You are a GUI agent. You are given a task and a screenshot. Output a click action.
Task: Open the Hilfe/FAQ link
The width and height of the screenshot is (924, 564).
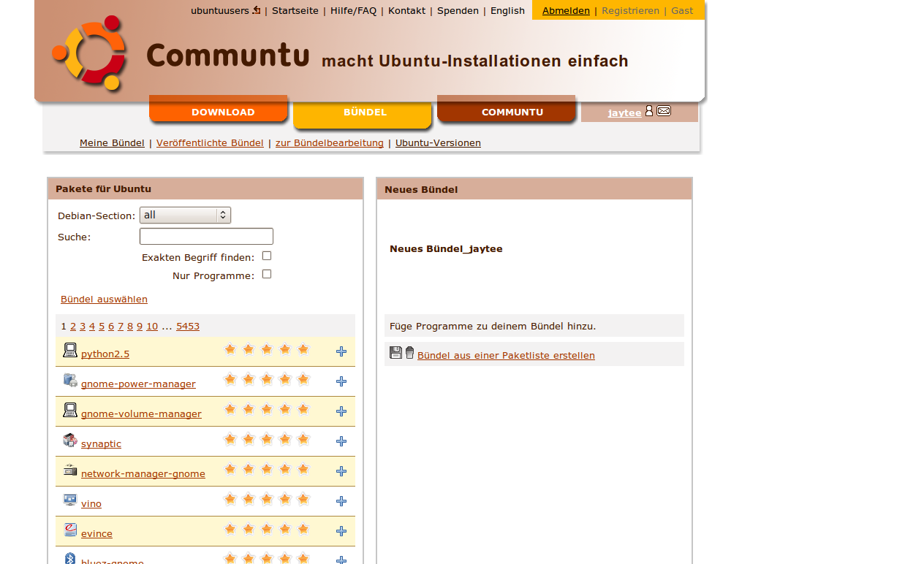click(x=353, y=10)
